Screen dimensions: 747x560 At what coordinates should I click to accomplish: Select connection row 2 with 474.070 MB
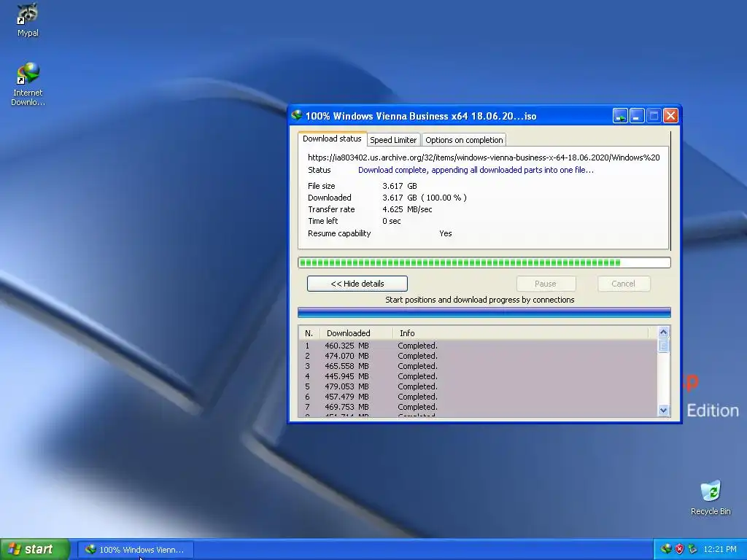point(478,356)
